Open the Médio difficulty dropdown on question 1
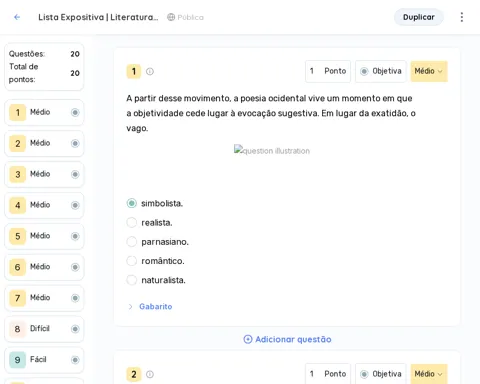This screenshot has height=384, width=480. [429, 71]
